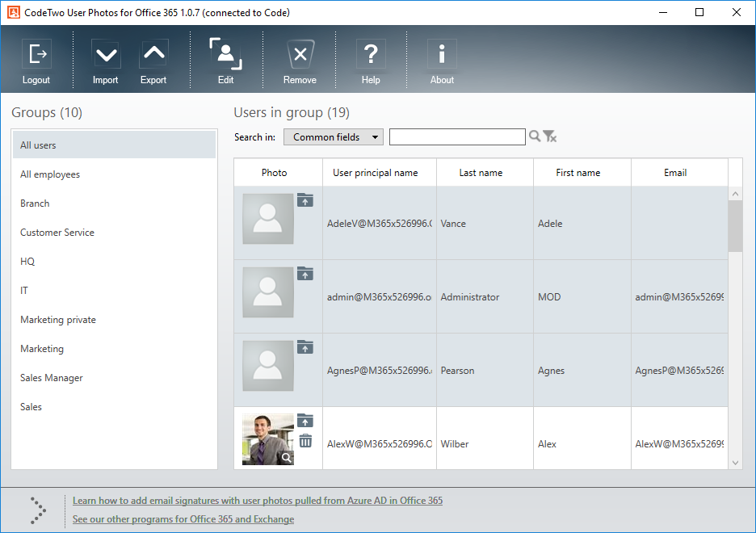Click MOD Administrator's placeholder photo
Image resolution: width=756 pixels, height=533 pixels.
[x=268, y=292]
